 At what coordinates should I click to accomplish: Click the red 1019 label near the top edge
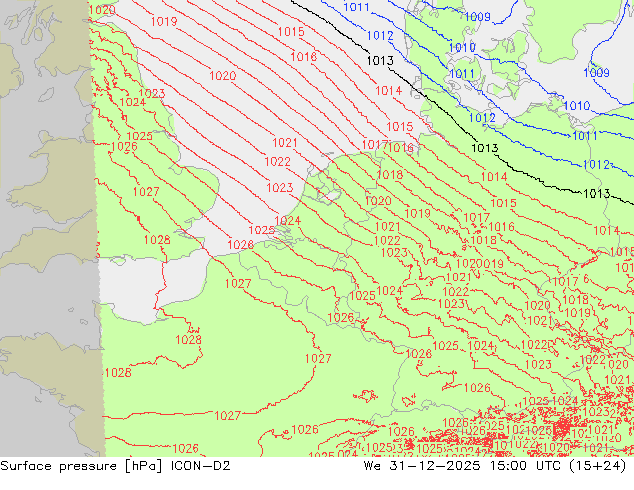(164, 21)
